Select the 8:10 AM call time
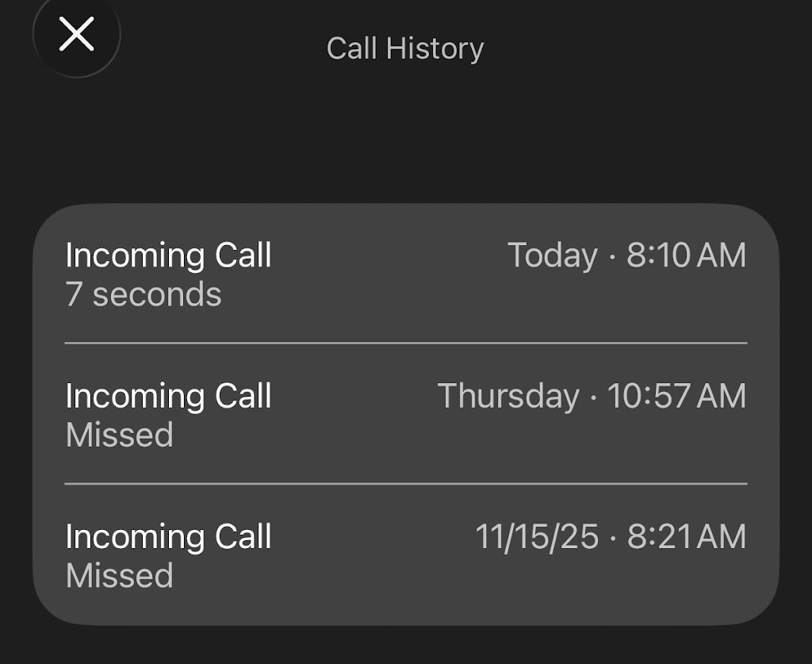The height and width of the screenshot is (664, 812). pos(686,255)
